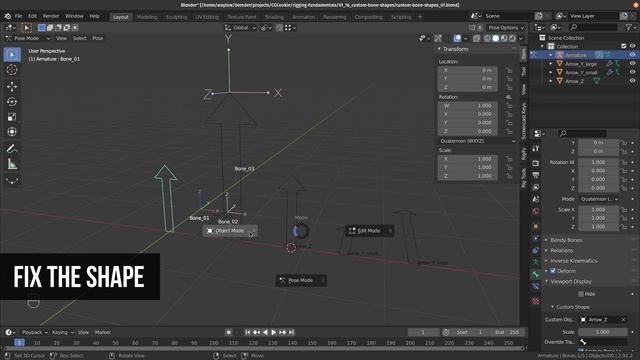The image size is (640, 360).
Task: Pick the Annotate tool
Action: coord(12,149)
